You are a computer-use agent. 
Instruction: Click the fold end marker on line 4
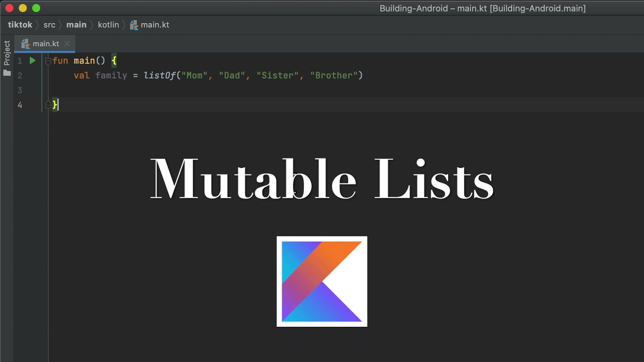tap(48, 105)
